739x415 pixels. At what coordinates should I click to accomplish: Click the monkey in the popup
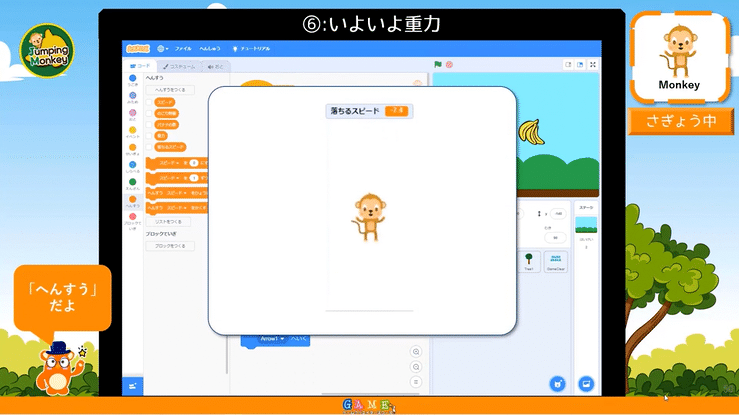click(369, 217)
